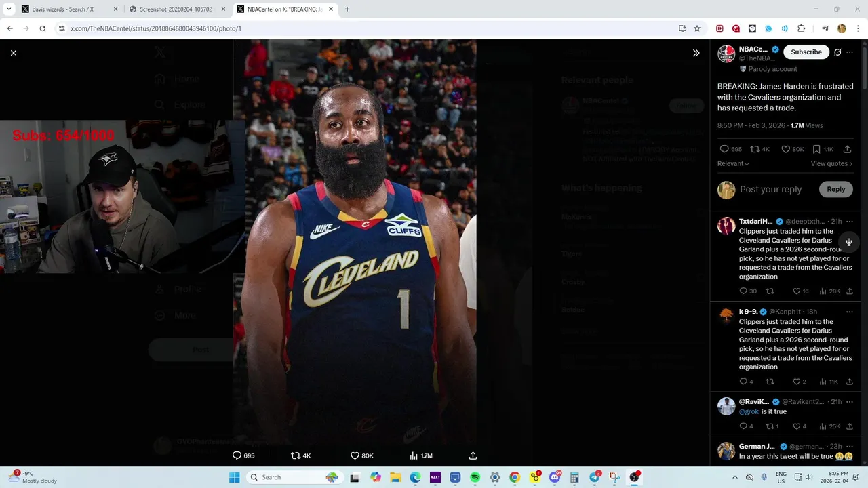Switch to davis wizards Search tab
868x488 pixels.
[x=68, y=9]
